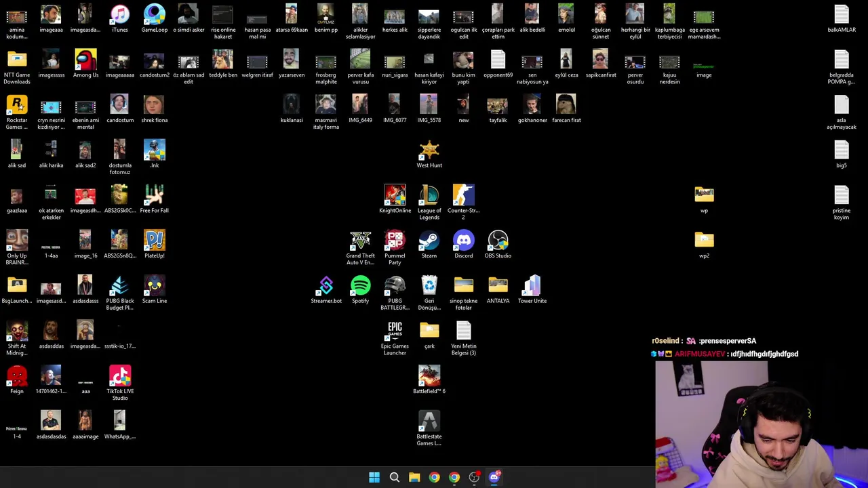
Task: Select the gokhanoner image file
Action: [532, 110]
